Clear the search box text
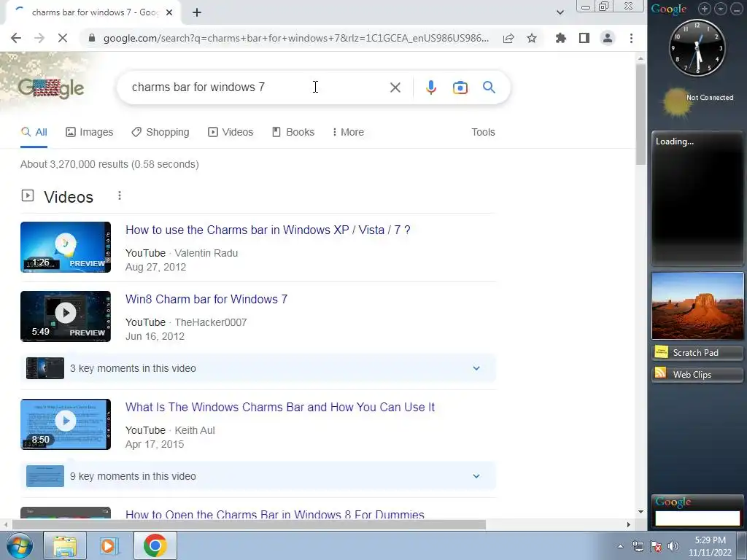Viewport: 747px width, 560px height. coord(395,87)
